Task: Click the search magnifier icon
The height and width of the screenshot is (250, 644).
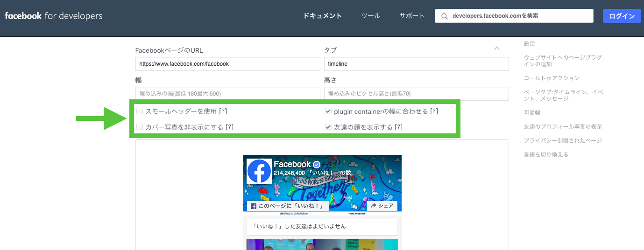Action: point(444,16)
